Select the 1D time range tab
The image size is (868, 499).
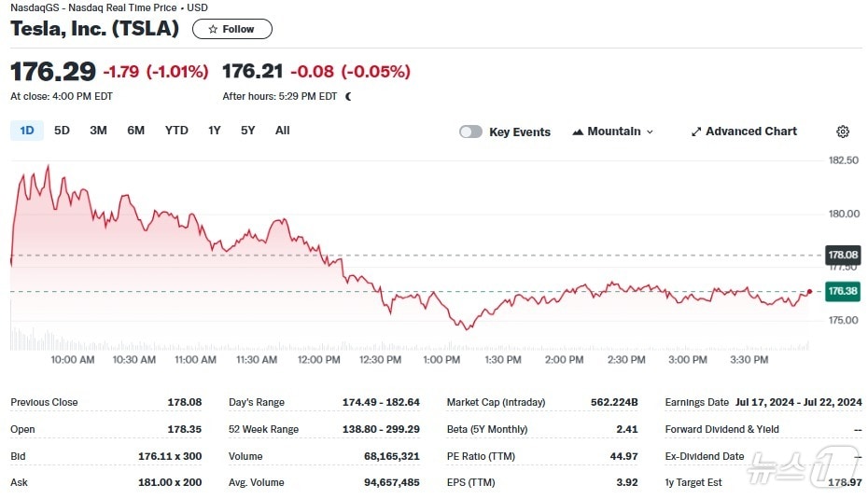click(x=27, y=131)
